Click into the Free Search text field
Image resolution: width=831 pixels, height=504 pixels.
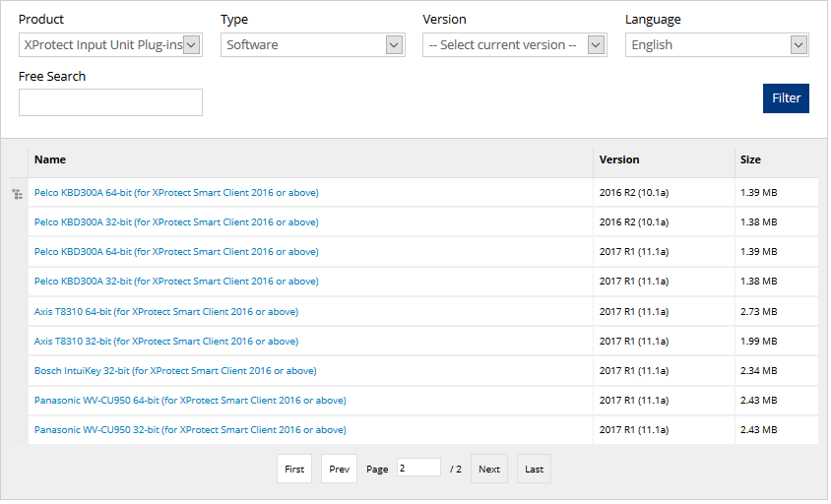tap(110, 102)
